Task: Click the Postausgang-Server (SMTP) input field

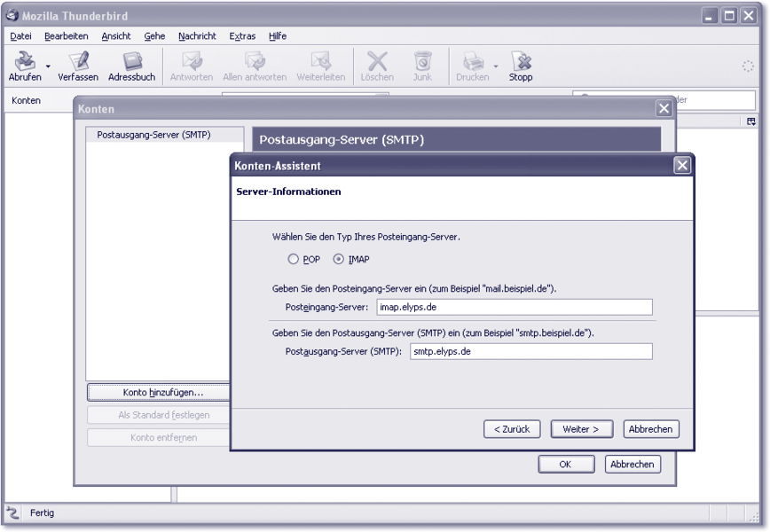Action: [530, 351]
